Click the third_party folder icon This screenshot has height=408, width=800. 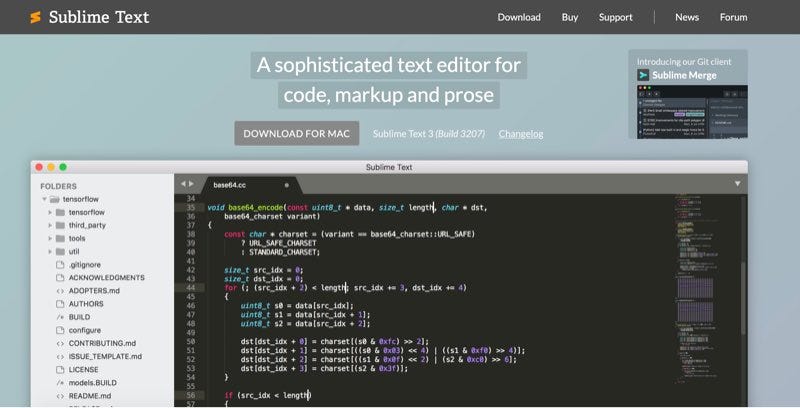pyautogui.click(x=60, y=225)
